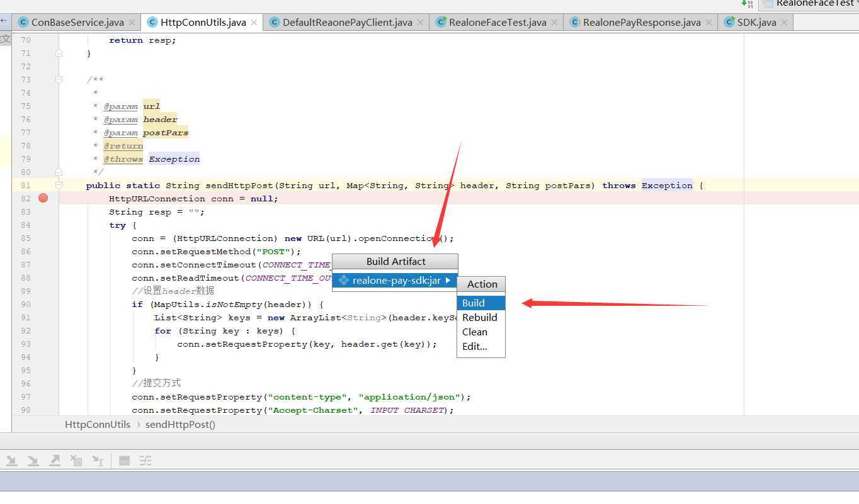Click the 'header' param on line 76

160,119
